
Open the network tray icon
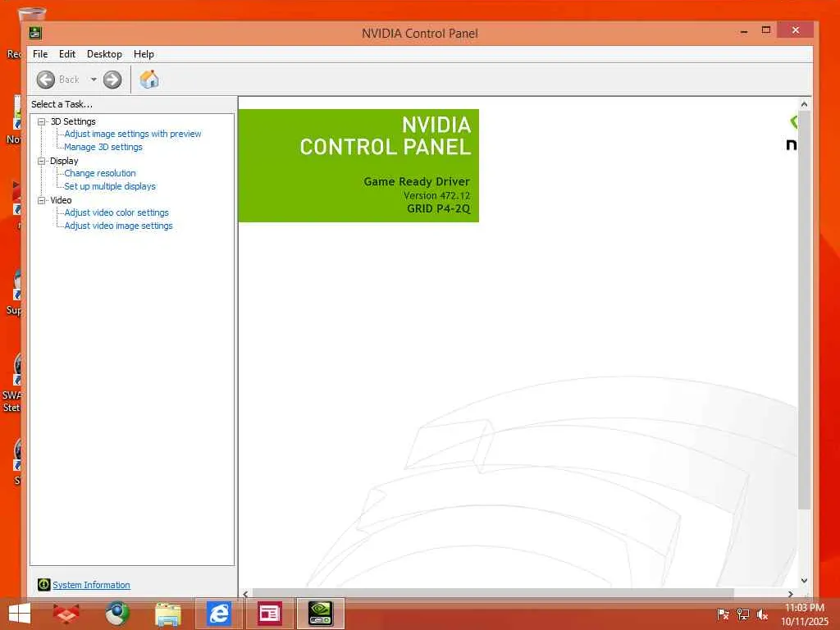tap(742, 614)
